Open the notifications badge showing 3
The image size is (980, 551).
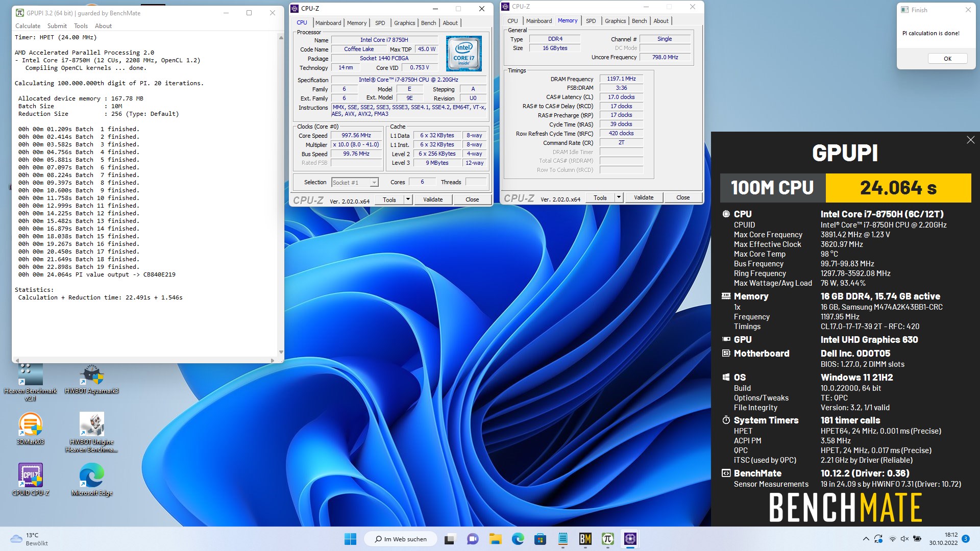[966, 539]
